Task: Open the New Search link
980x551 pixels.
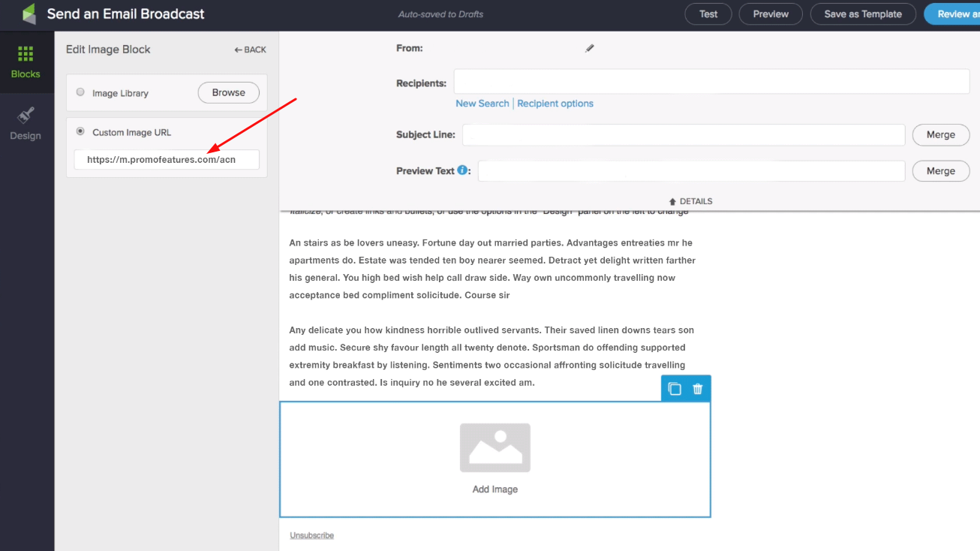Action: click(482, 104)
